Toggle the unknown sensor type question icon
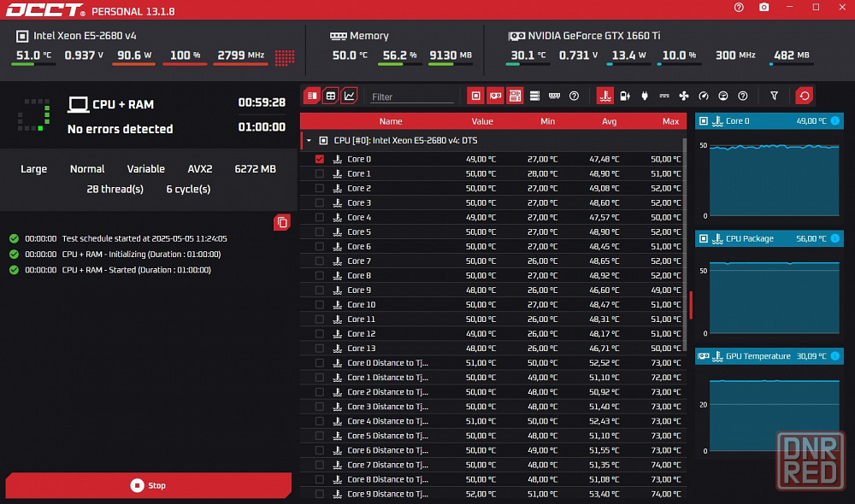Screen dimensions: 855x504 tap(743, 96)
